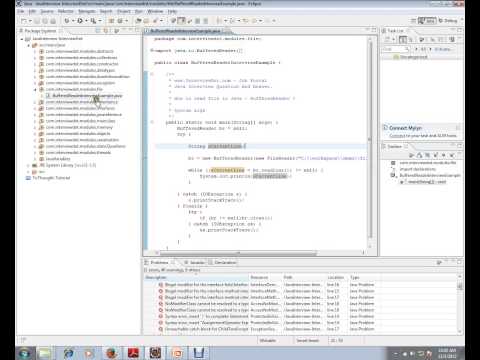Viewport: 480px width, 360px height.
Task: Click the Java error icon on first problem row
Action: coord(161,285)
